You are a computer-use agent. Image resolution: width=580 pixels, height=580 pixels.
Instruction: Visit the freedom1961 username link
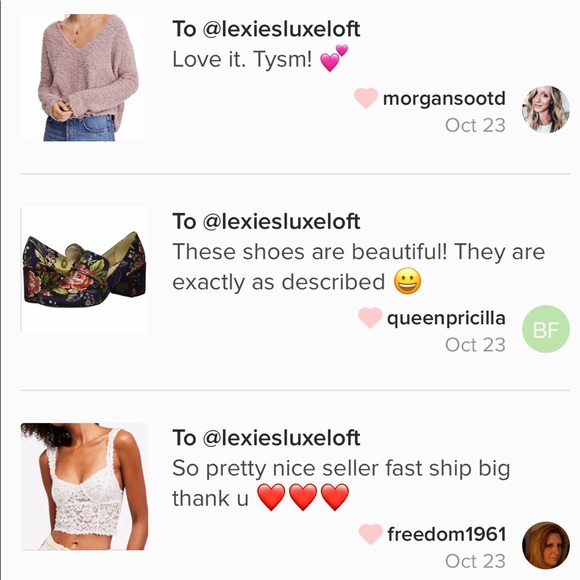point(446,534)
